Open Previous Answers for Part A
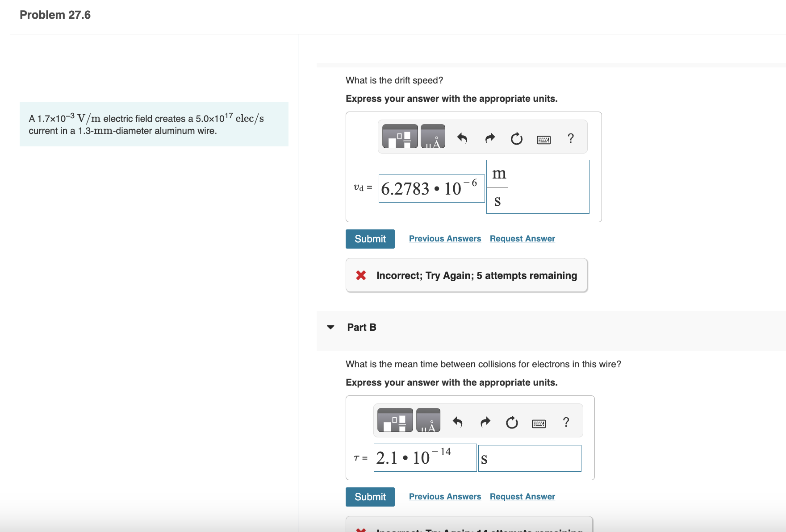This screenshot has width=786, height=532. tap(444, 238)
